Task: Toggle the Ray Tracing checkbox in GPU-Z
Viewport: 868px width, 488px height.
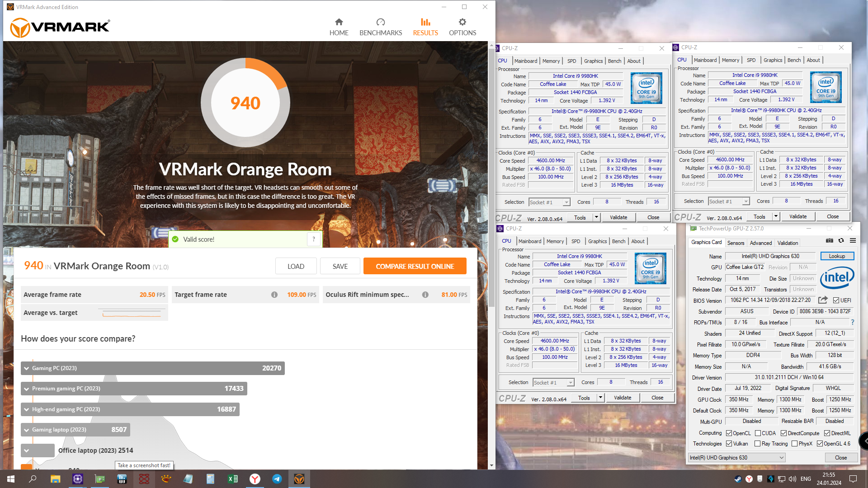Action: pos(758,444)
